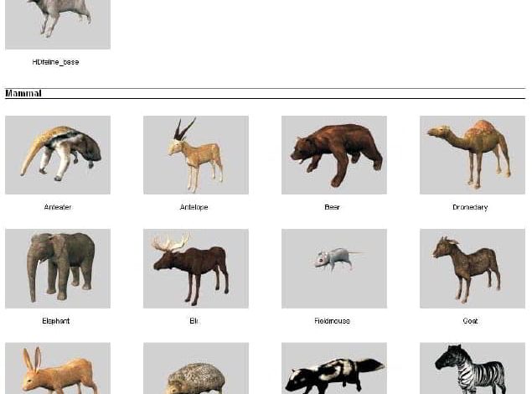Click the HDfeline_base caption text

pyautogui.click(x=55, y=62)
